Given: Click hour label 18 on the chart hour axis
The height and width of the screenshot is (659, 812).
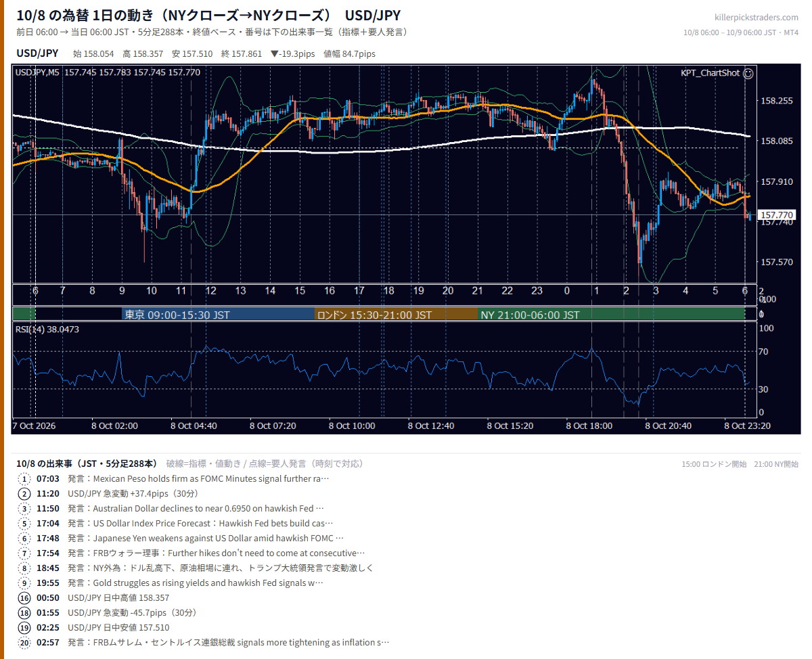Looking at the screenshot, I should [x=388, y=290].
